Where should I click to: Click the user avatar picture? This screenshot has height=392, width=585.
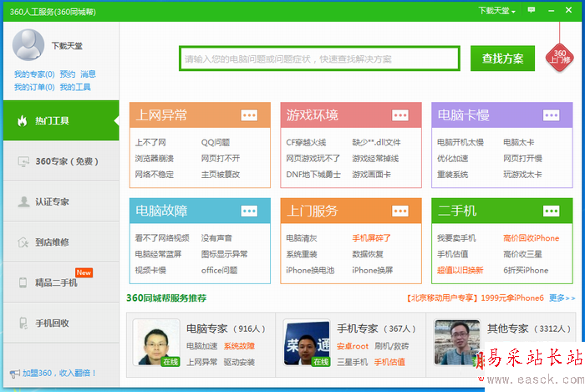(x=28, y=45)
